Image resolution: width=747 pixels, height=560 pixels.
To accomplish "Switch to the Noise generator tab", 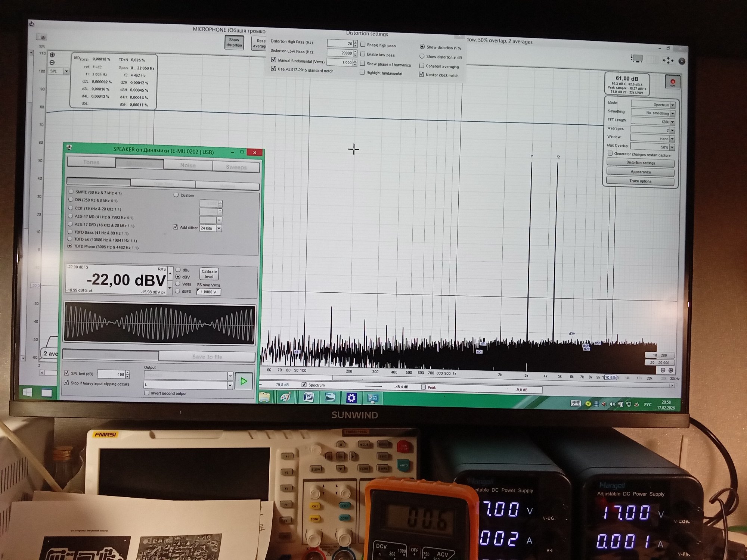I will point(188,165).
